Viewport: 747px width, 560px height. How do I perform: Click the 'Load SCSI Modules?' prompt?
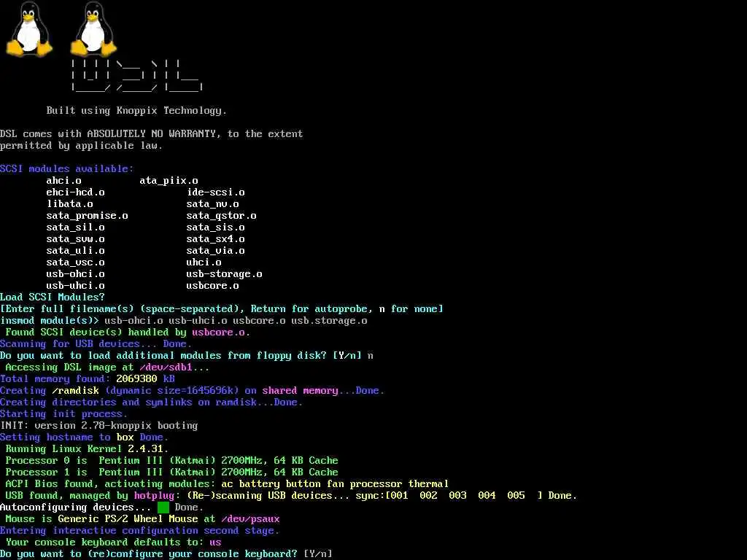53,297
